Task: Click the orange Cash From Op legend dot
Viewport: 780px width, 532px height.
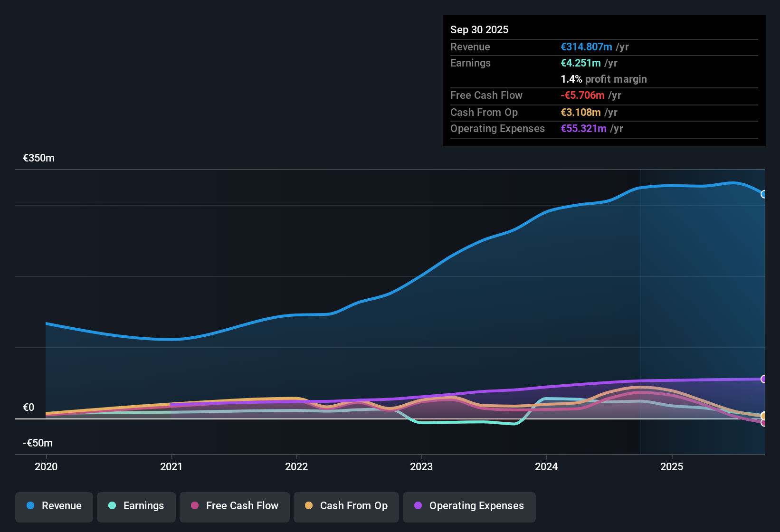Action: click(x=309, y=505)
